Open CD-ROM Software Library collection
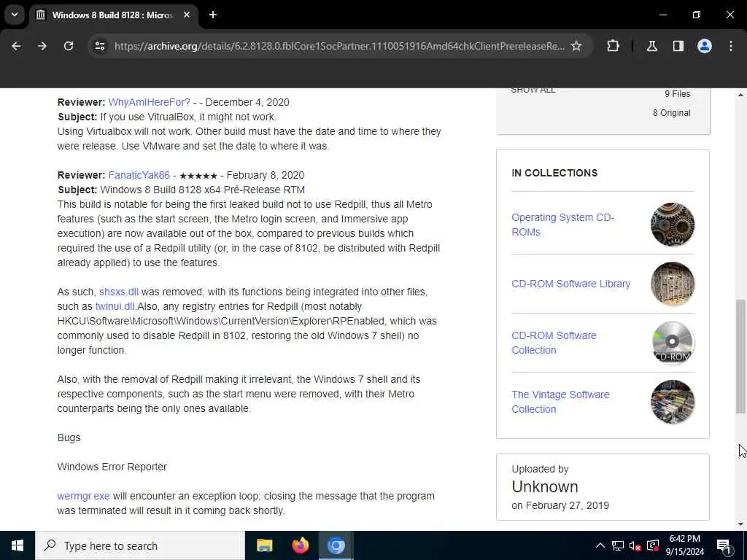 570,284
